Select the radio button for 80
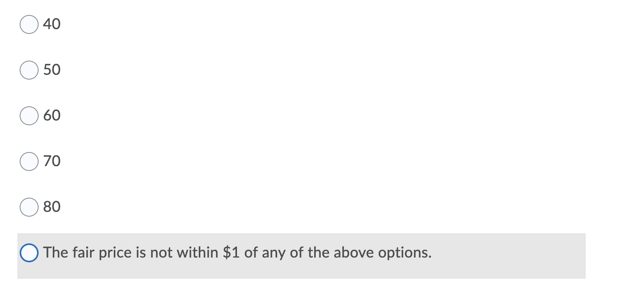Screen dimensions: 644x293 click(29, 206)
